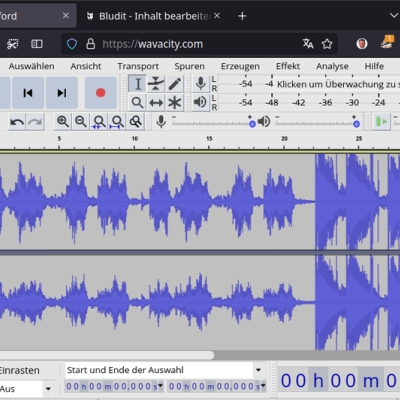Click the recording volume microphone icon
The width and height of the screenshot is (400, 400).
[161, 122]
